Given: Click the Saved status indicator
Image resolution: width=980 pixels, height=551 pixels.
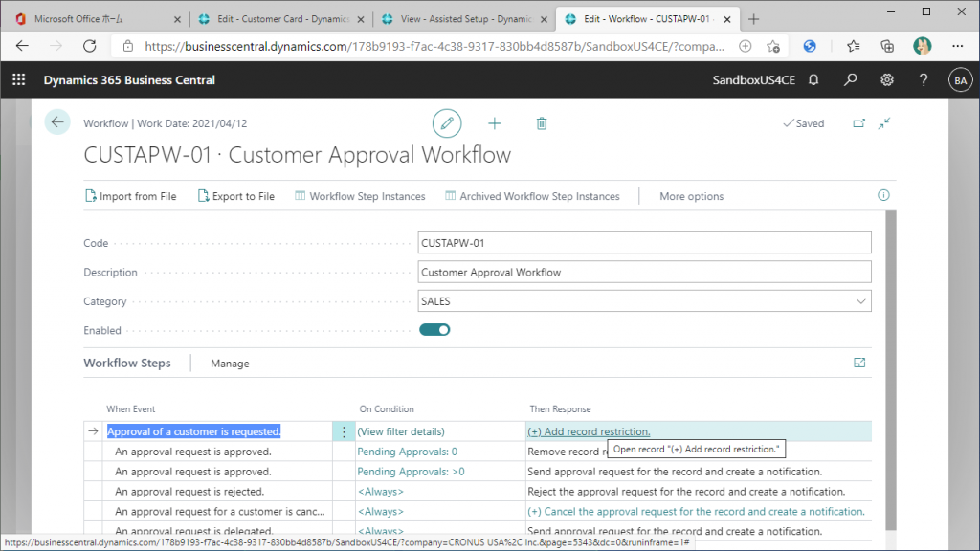Looking at the screenshot, I should coord(804,123).
